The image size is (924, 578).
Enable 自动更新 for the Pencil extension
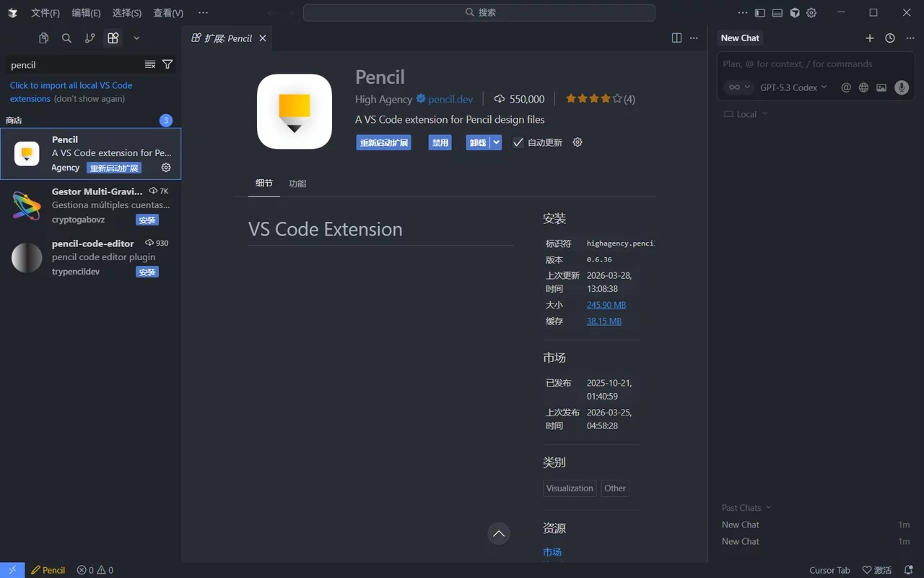pos(518,142)
